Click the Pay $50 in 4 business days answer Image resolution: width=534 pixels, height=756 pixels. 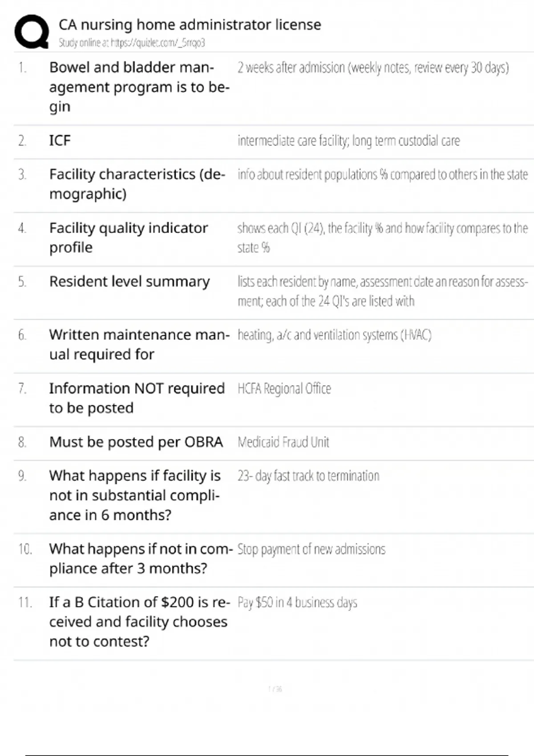pos(297,603)
